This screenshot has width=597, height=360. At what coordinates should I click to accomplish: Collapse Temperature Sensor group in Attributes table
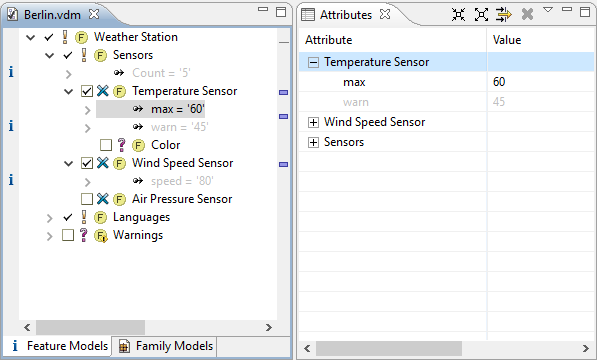tap(313, 62)
